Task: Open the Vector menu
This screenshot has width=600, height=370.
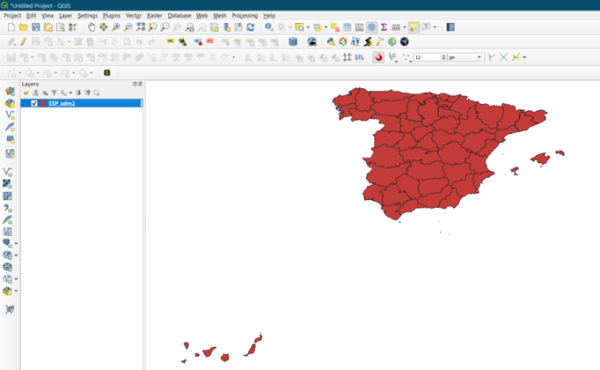Action: pyautogui.click(x=134, y=16)
